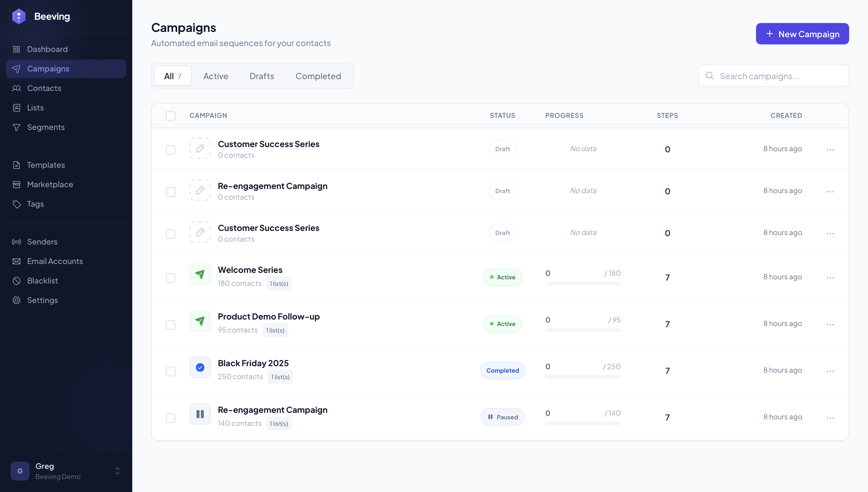Open Segments via its filter icon

17,127
